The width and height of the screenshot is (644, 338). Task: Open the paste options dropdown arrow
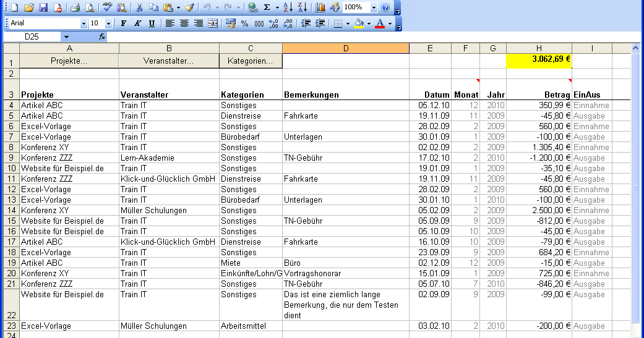click(178, 7)
